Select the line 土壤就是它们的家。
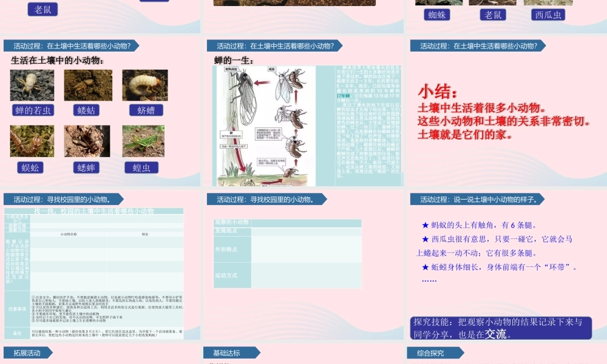This screenshot has height=364, width=607. [x=466, y=135]
